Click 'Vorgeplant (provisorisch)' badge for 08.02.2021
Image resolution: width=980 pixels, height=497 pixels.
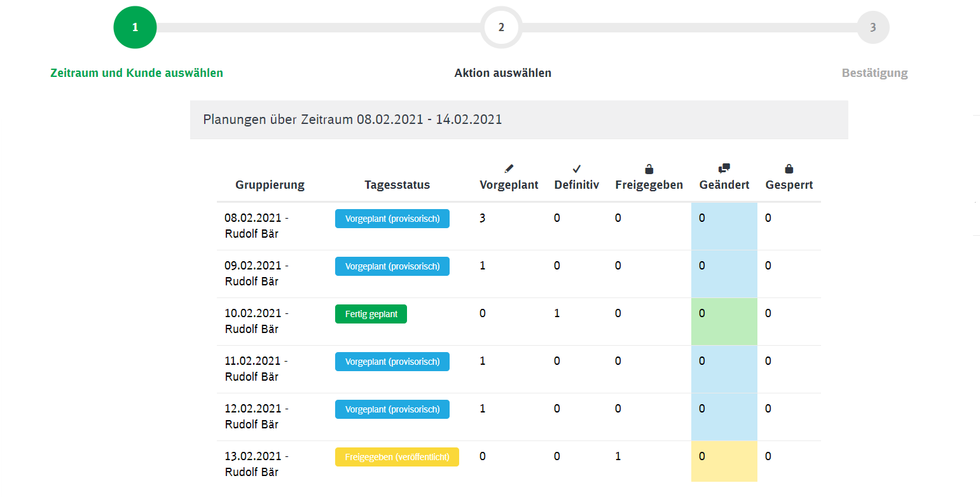pyautogui.click(x=392, y=219)
